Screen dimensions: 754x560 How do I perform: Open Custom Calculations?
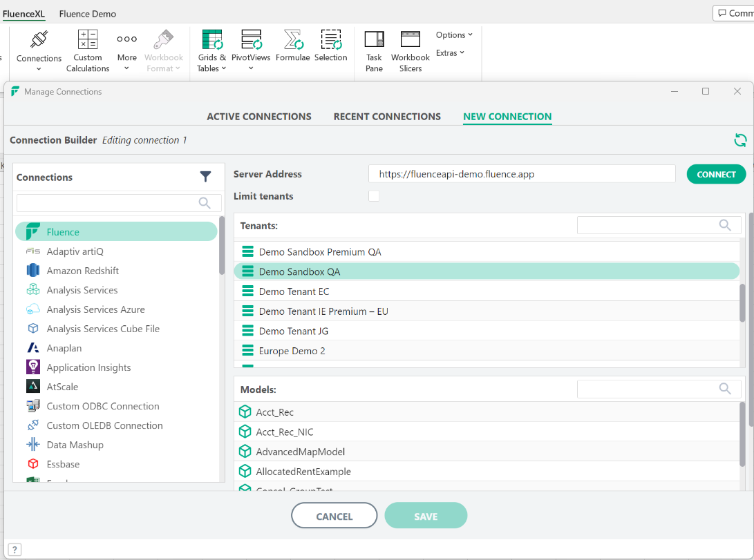[88, 48]
